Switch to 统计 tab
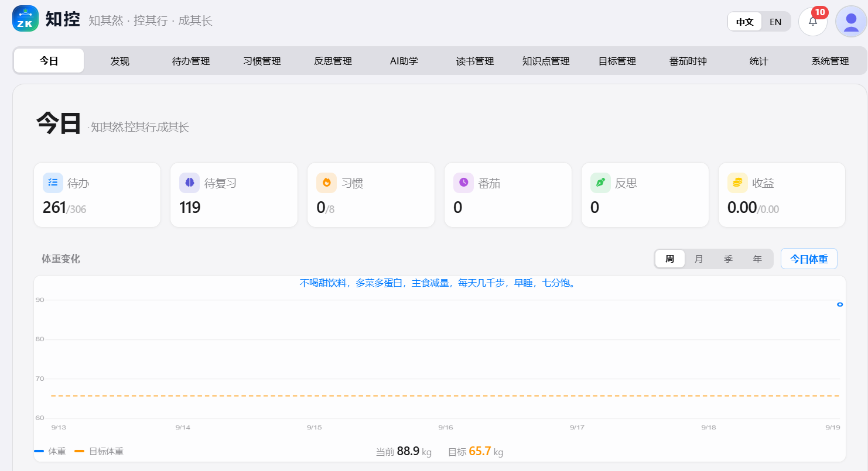 759,61
